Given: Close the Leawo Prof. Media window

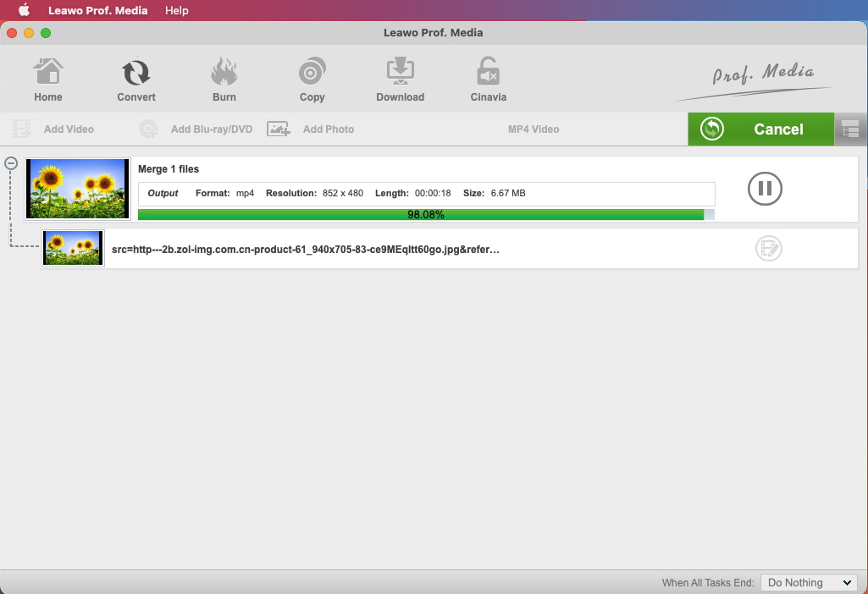Looking at the screenshot, I should [12, 33].
